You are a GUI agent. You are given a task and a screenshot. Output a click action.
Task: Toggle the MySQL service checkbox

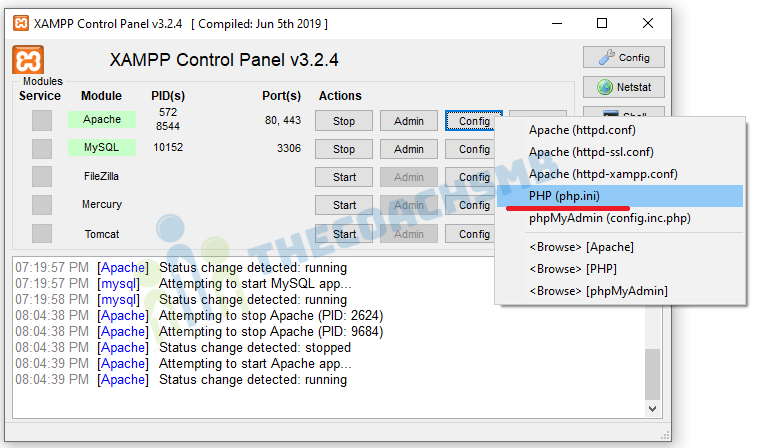click(42, 149)
